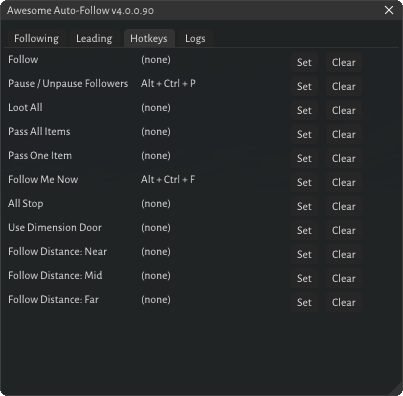Viewport: 403px width, 396px height.
Task: Set hotkey for Follow Distance: Far
Action: pos(304,302)
